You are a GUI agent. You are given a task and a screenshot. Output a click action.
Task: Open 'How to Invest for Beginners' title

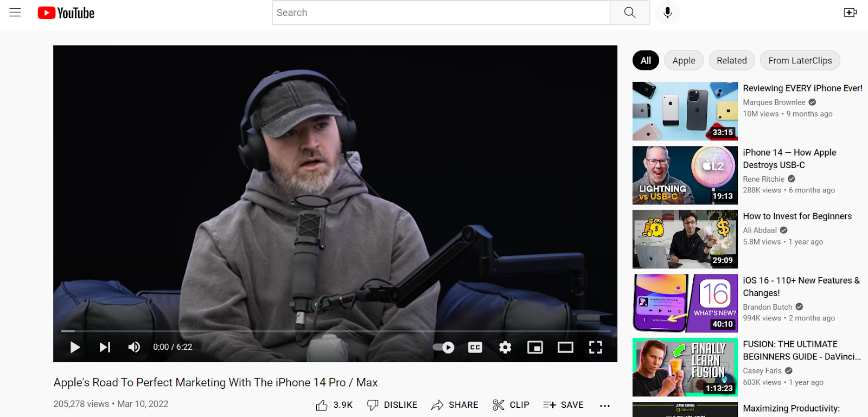(797, 216)
